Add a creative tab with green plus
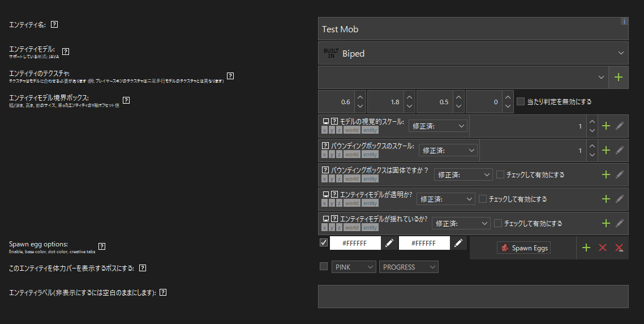Screen dimensions: 644x324 click(x=586, y=248)
